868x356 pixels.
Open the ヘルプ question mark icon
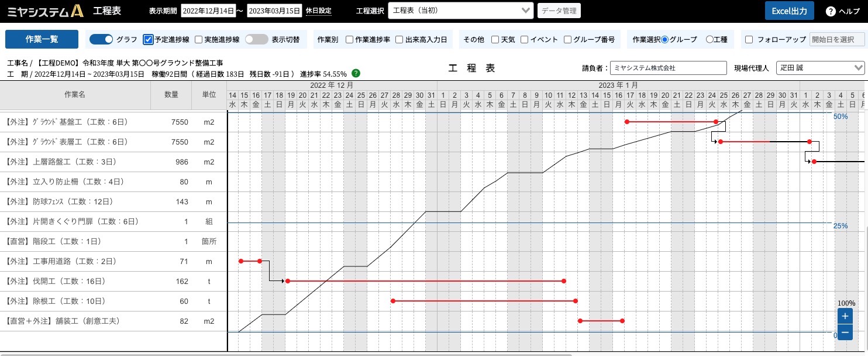click(x=830, y=11)
